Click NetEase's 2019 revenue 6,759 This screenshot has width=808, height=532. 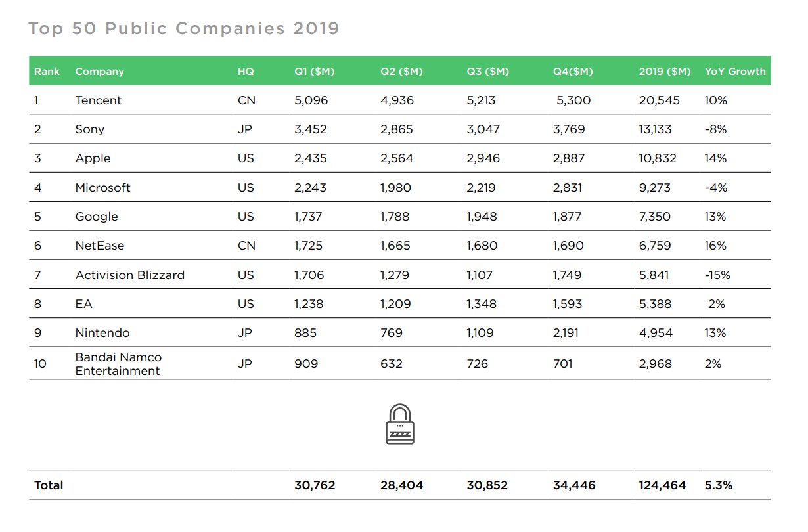(x=655, y=246)
